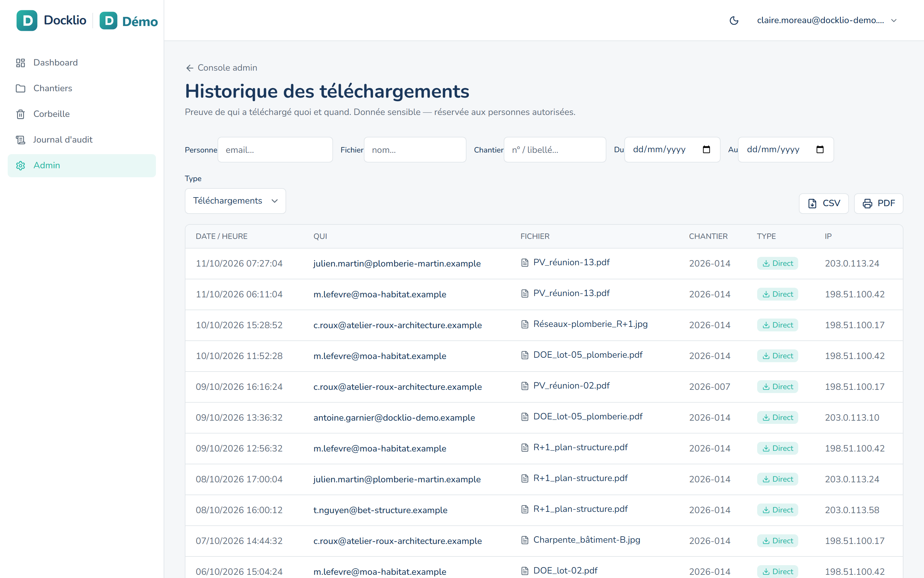The image size is (924, 578).
Task: Export the history as CSV
Action: coord(824,203)
